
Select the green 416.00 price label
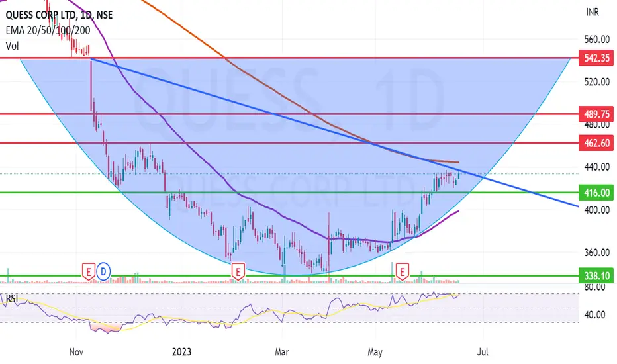coord(596,193)
